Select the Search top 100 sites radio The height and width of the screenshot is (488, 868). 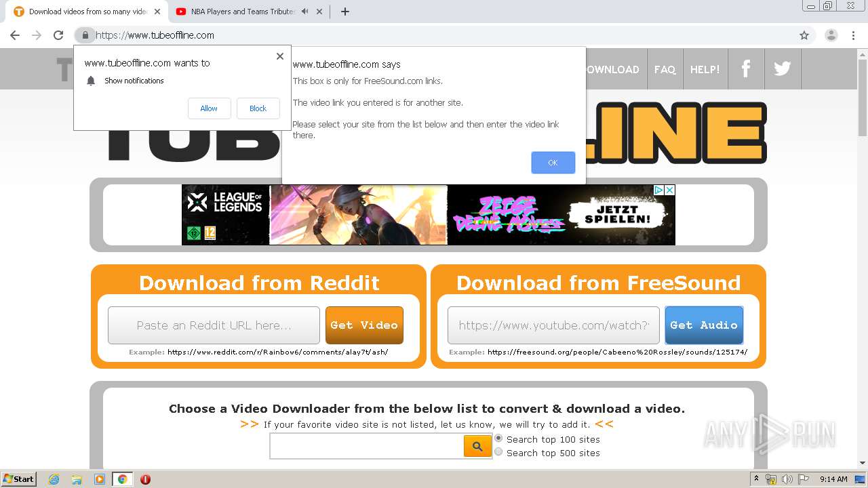coord(498,439)
